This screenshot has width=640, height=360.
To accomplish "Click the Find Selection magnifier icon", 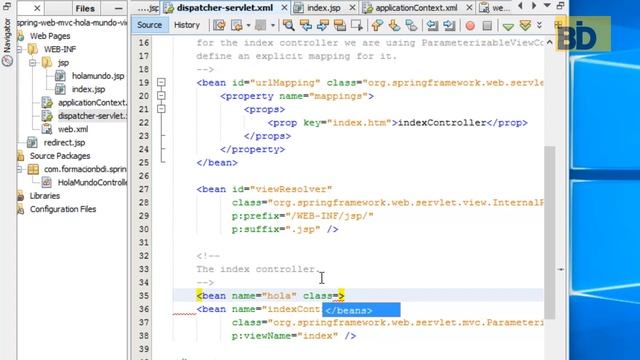I will point(289,25).
